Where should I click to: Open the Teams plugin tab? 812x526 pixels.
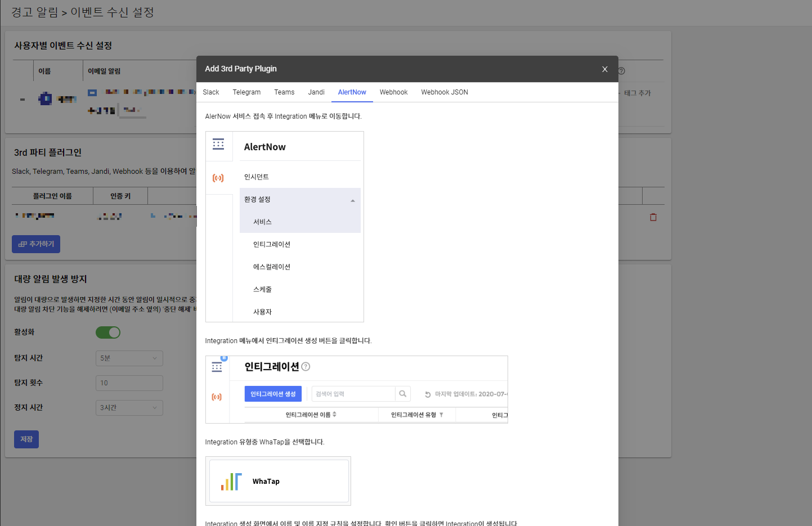coord(284,92)
